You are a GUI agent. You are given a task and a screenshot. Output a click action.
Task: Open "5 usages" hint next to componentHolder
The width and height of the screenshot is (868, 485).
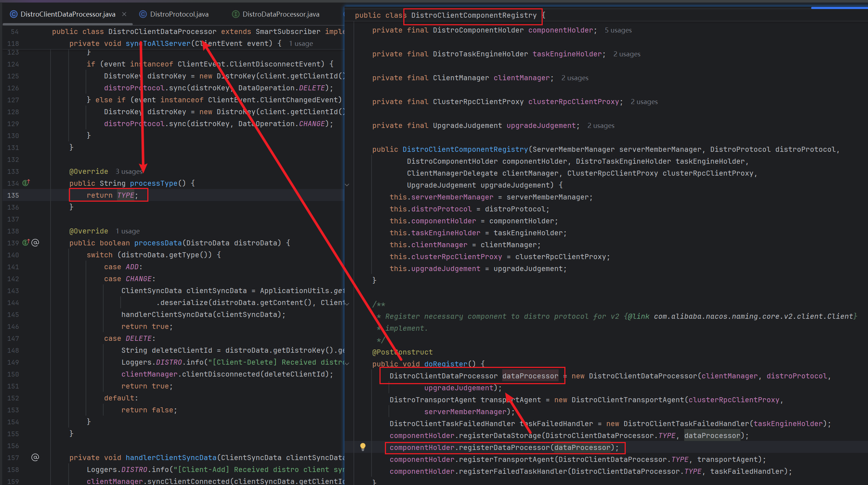(x=618, y=30)
